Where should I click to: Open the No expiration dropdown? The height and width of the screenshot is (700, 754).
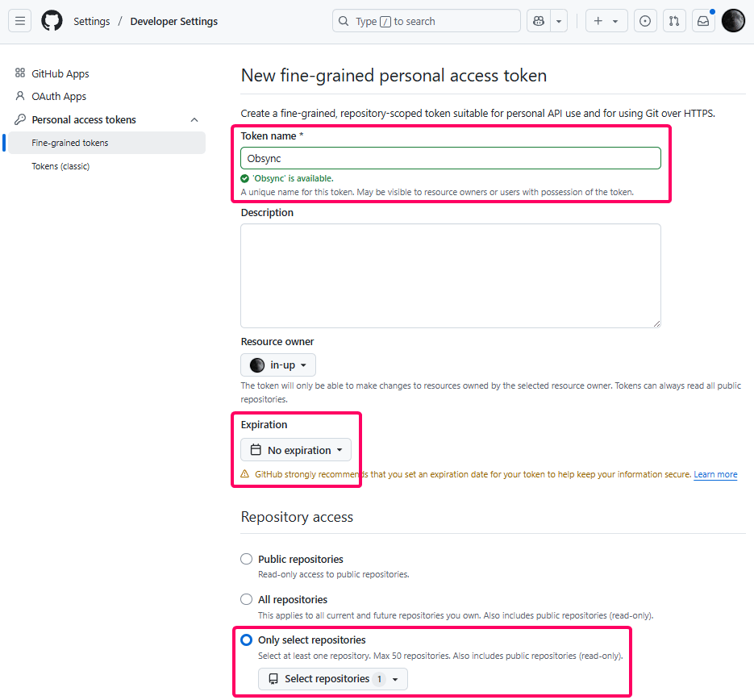296,450
